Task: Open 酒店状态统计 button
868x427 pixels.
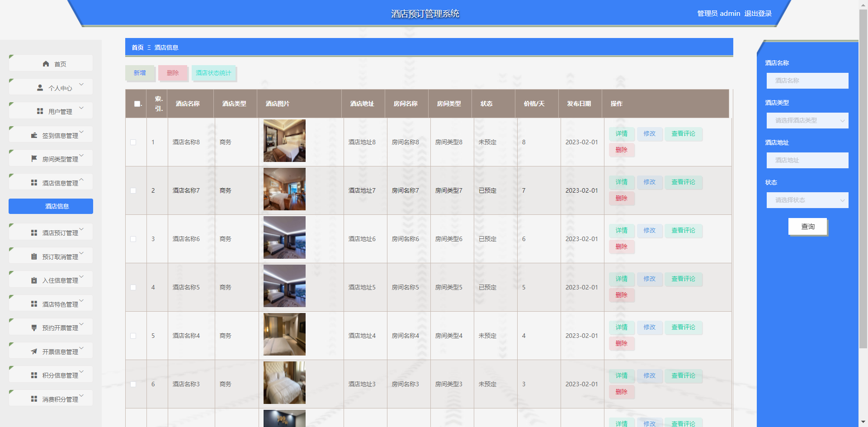Action: [213, 73]
